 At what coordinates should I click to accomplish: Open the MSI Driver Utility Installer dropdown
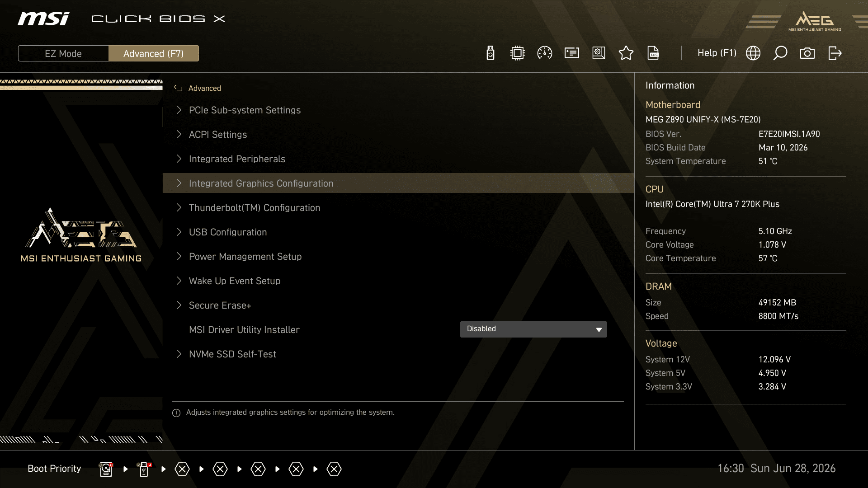point(533,329)
